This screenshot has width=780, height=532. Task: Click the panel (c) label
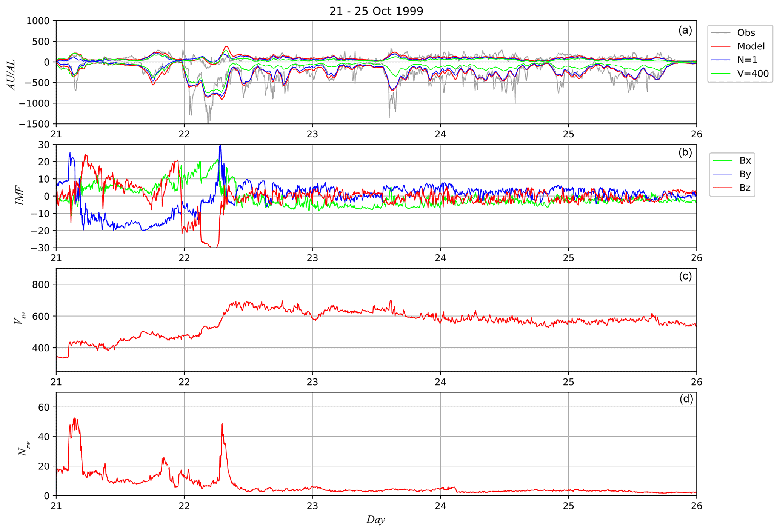pos(685,276)
